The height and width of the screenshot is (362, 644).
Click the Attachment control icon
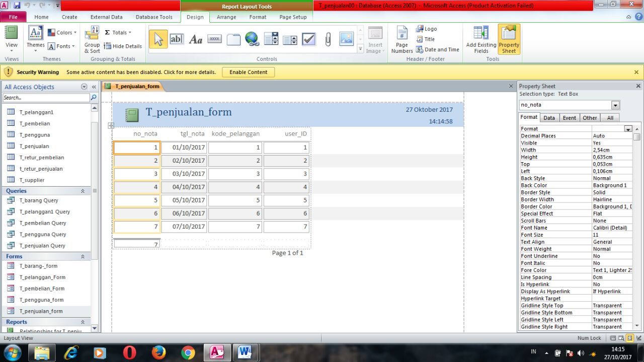click(327, 39)
